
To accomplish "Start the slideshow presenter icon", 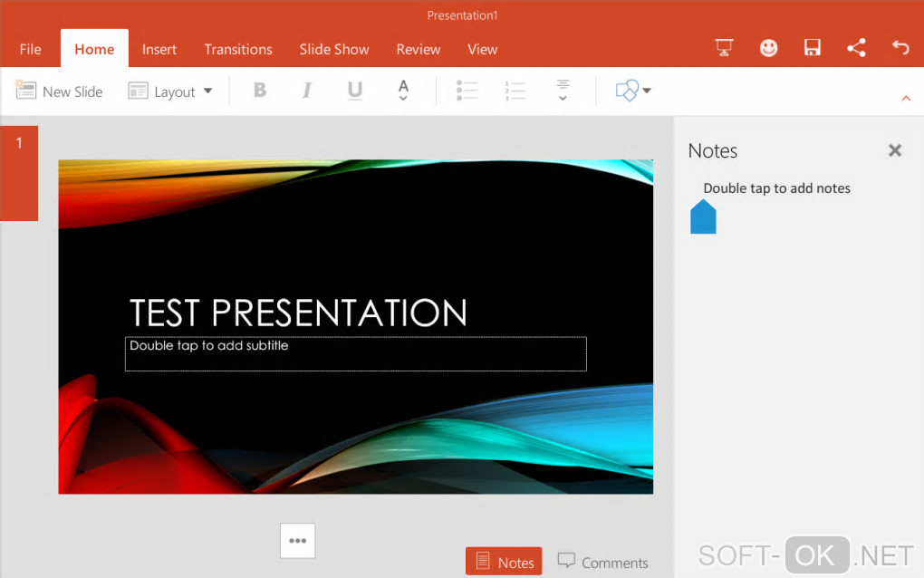I will pos(724,48).
